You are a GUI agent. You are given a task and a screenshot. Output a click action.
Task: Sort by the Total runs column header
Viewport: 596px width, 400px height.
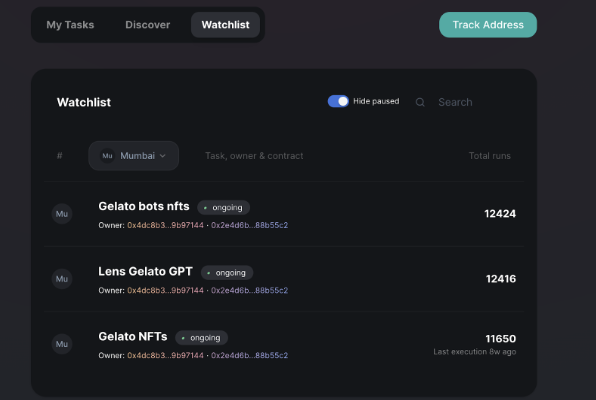coord(490,156)
